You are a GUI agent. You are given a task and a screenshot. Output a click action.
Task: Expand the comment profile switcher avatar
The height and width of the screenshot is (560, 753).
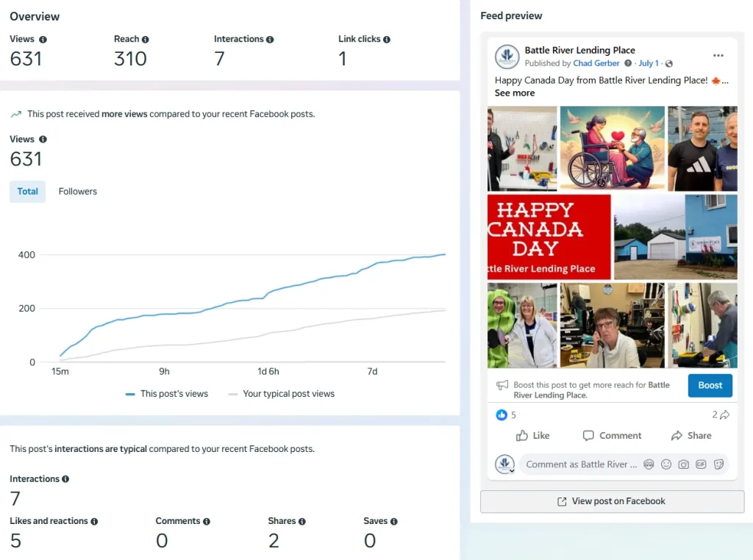(504, 464)
